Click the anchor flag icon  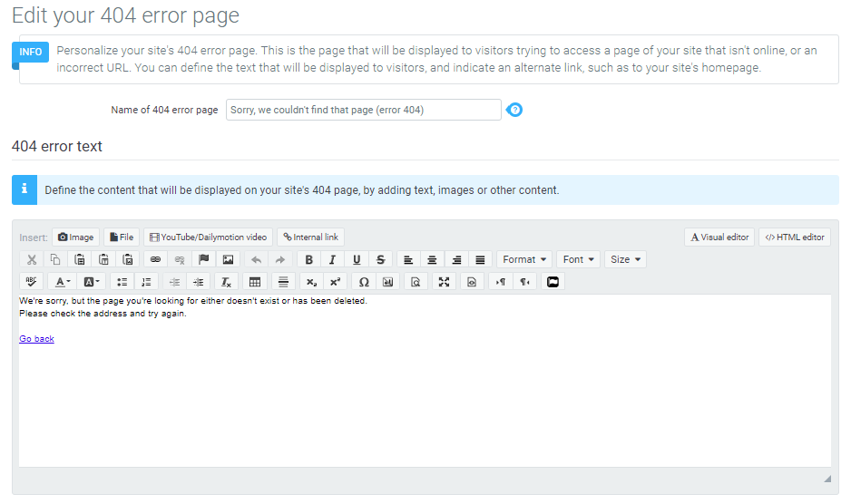pos(203,259)
